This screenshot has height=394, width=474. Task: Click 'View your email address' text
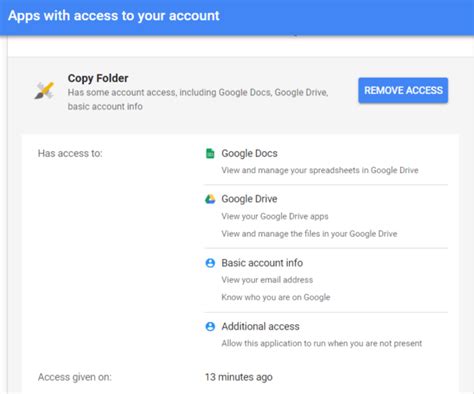tap(267, 280)
